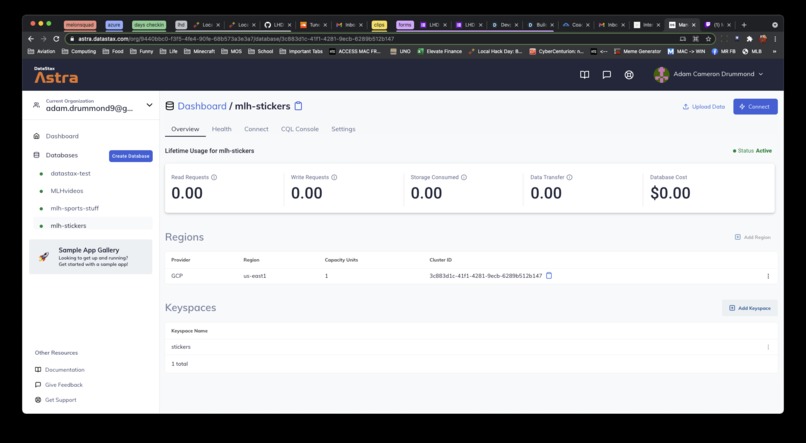Reload the page with browser refresh icon

pos(56,39)
